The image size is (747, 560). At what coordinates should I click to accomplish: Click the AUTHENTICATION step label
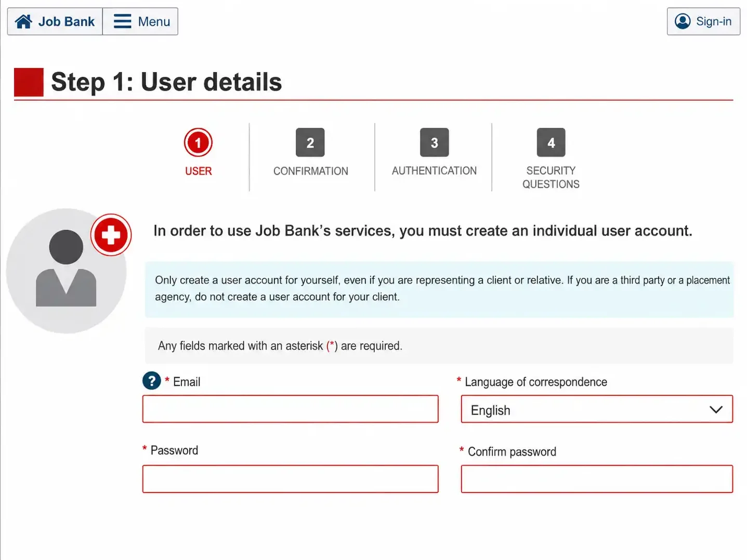[434, 170]
